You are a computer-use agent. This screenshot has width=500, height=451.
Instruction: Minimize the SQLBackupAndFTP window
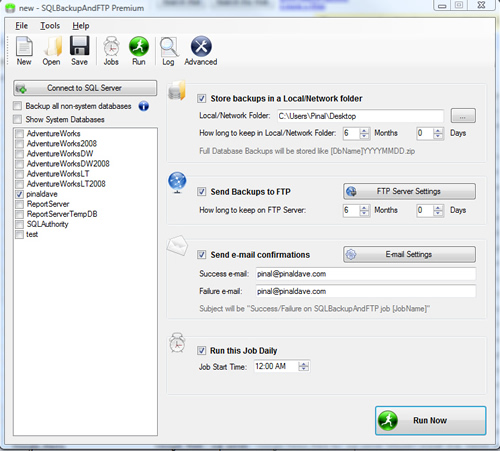[x=442, y=6]
